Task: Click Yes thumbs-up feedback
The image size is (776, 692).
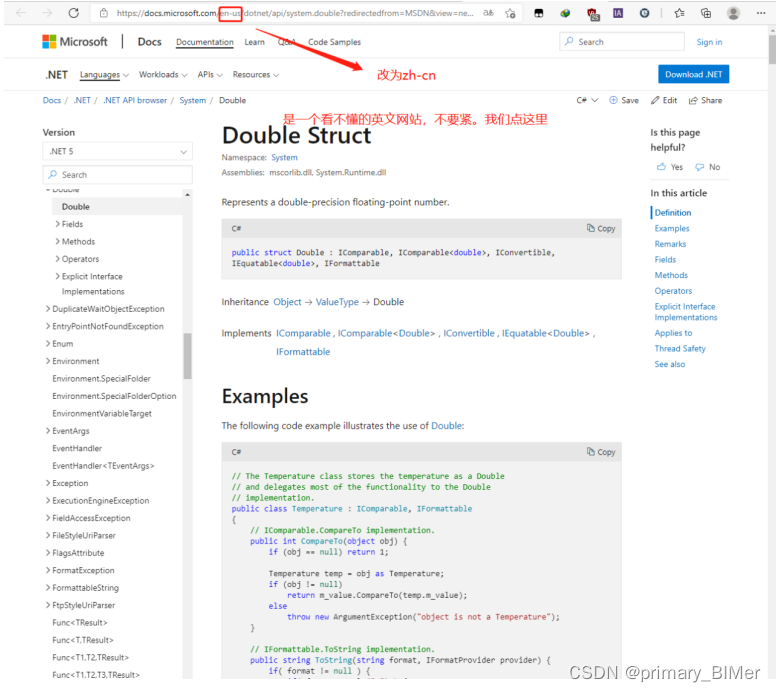Action: point(670,167)
